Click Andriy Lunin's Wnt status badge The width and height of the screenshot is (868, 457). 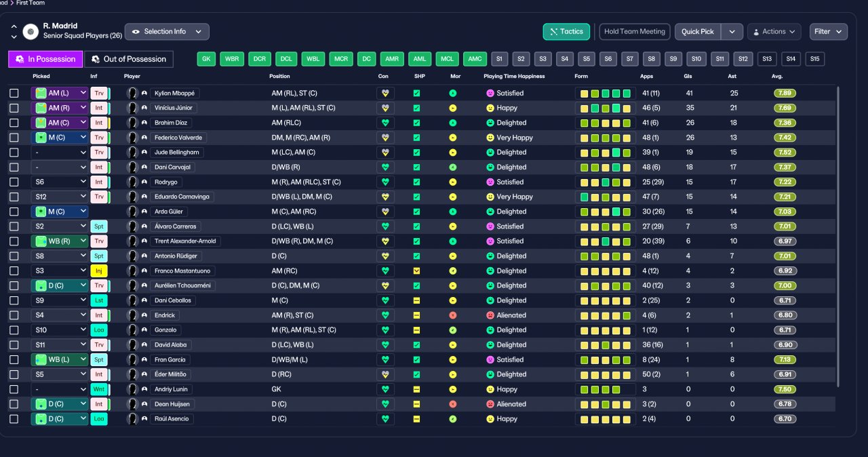(x=99, y=389)
